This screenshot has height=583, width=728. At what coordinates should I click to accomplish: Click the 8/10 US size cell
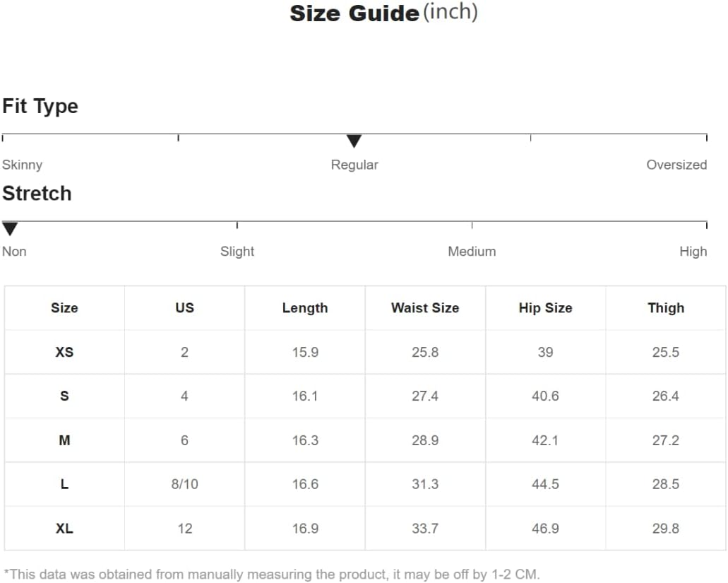click(184, 484)
